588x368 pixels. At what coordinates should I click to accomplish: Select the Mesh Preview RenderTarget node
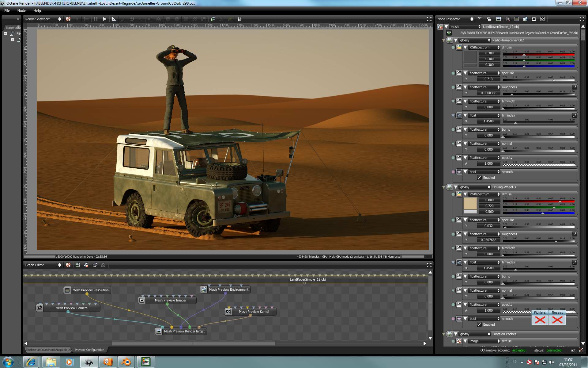click(x=184, y=331)
